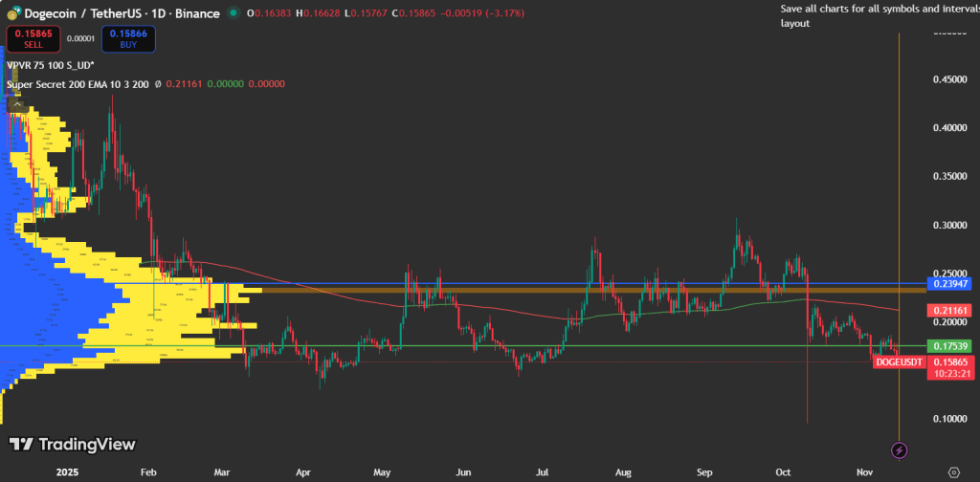The width and height of the screenshot is (980, 482).
Task: Click the purple lightning bolt icon
Action: coord(899,449)
